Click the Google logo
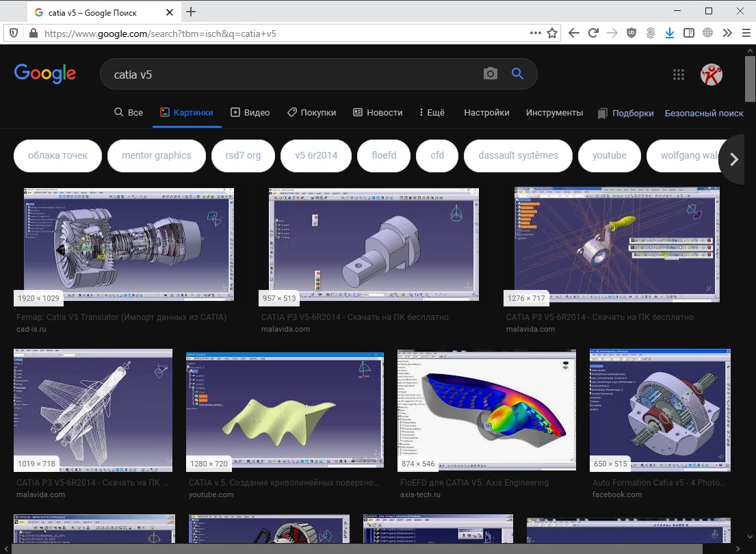The width and height of the screenshot is (756, 554). coord(45,74)
